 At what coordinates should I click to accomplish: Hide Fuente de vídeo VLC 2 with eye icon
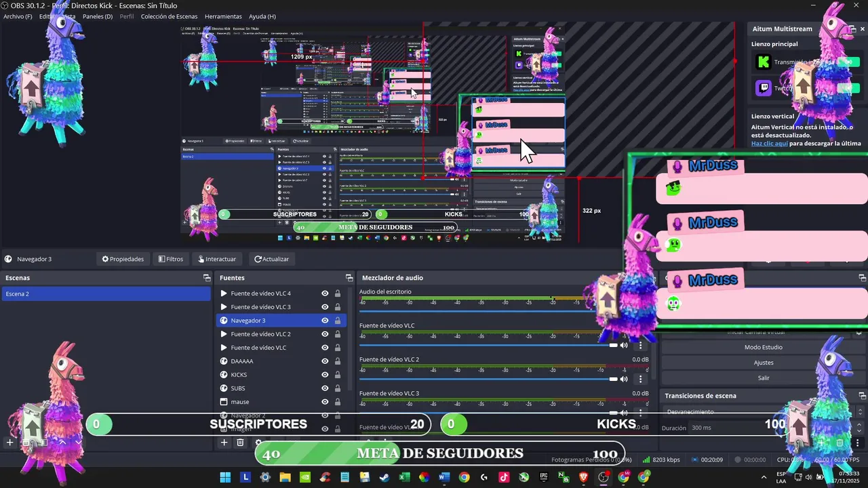[325, 334]
